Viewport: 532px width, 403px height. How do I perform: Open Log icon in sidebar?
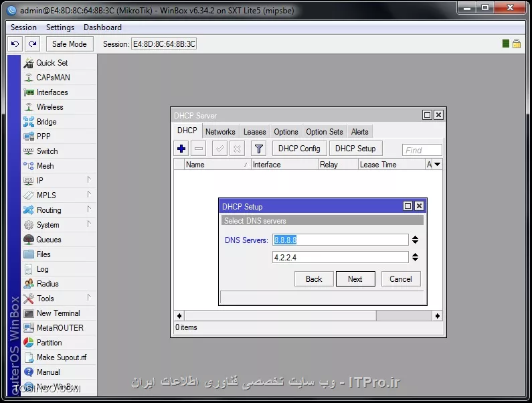(29, 269)
